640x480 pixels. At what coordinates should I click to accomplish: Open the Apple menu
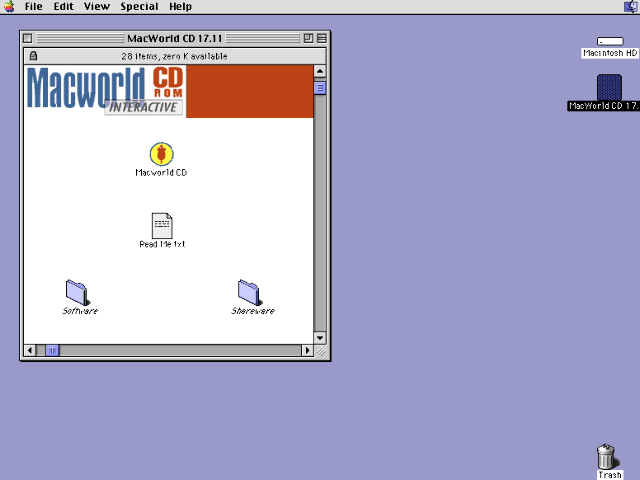pyautogui.click(x=9, y=7)
